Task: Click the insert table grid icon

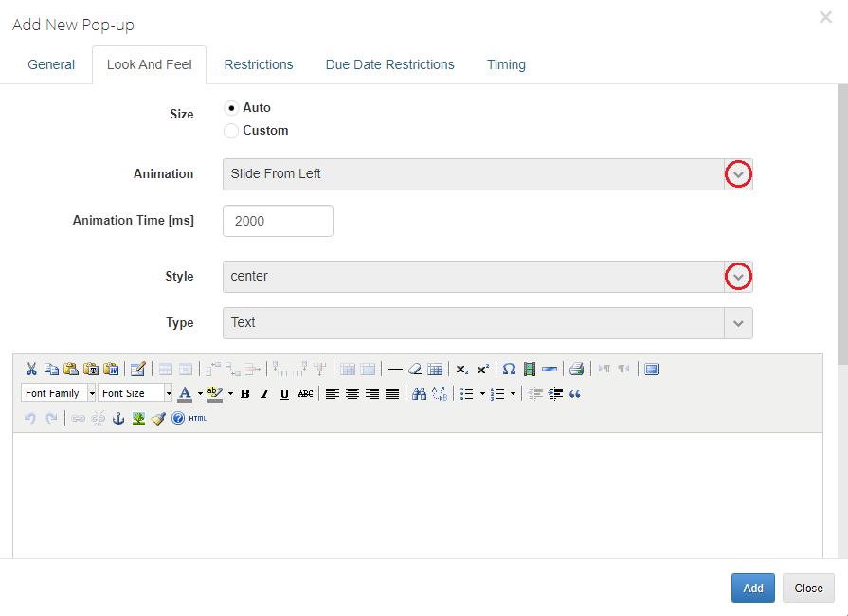Action: pyautogui.click(x=435, y=370)
